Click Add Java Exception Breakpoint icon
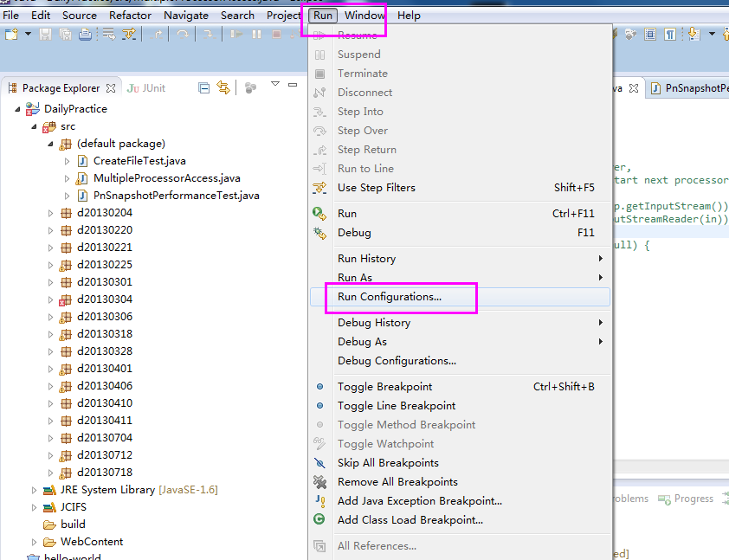 coord(319,501)
